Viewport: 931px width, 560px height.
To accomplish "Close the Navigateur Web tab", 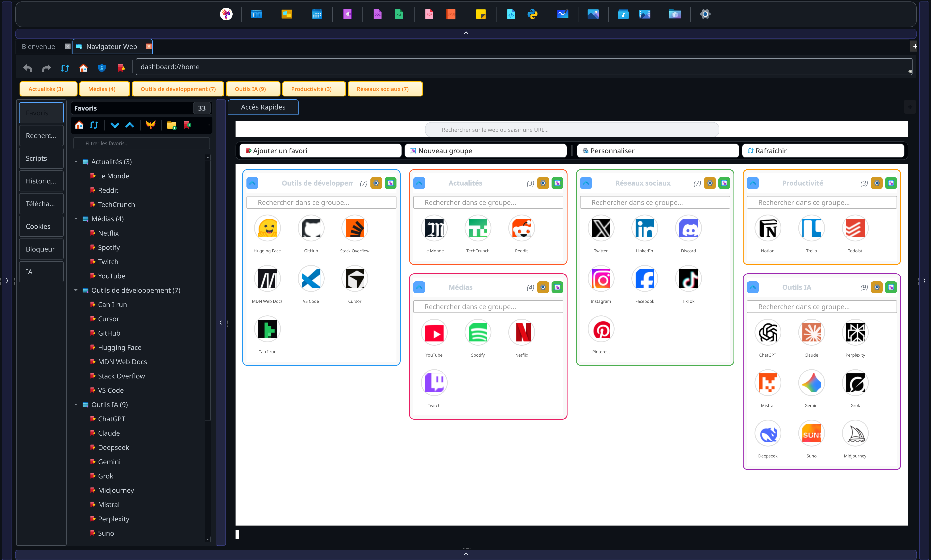I will (x=149, y=46).
